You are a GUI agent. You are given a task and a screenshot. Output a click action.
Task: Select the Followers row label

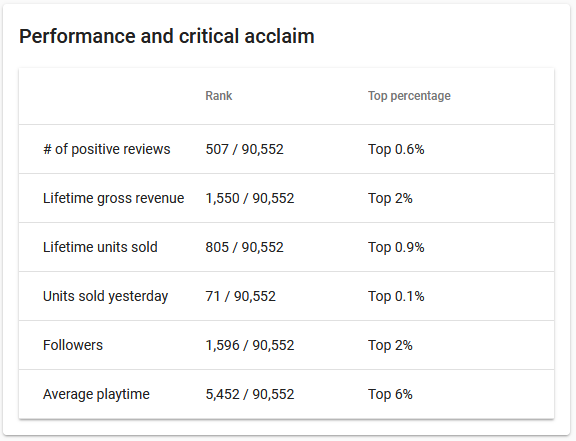(x=73, y=345)
